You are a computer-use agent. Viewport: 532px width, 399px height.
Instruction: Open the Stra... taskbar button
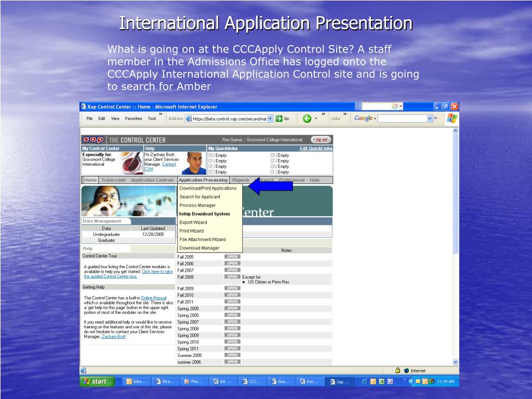(x=165, y=381)
